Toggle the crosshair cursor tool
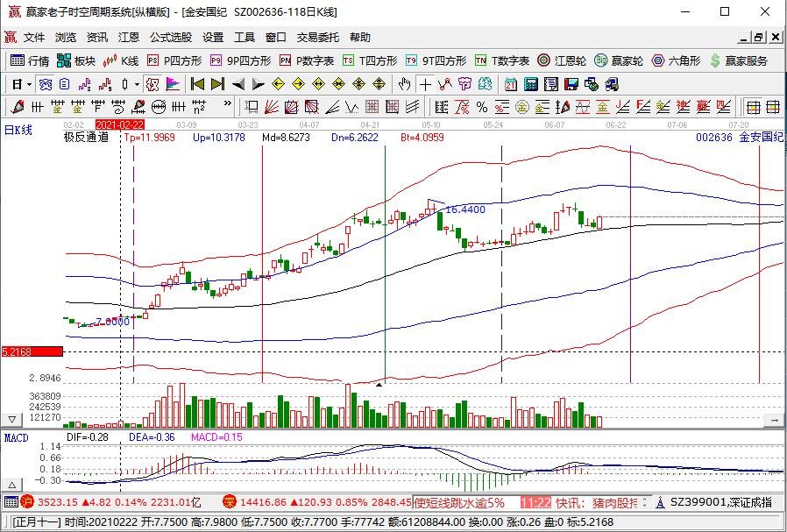The width and height of the screenshot is (787, 532). [425, 84]
